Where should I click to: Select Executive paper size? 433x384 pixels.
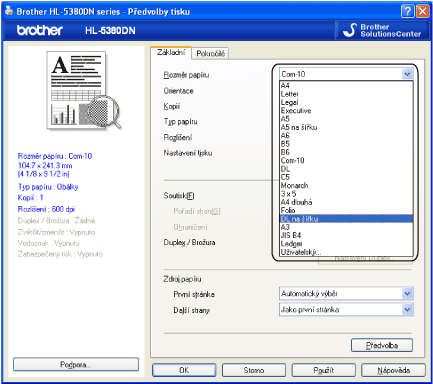pos(346,111)
